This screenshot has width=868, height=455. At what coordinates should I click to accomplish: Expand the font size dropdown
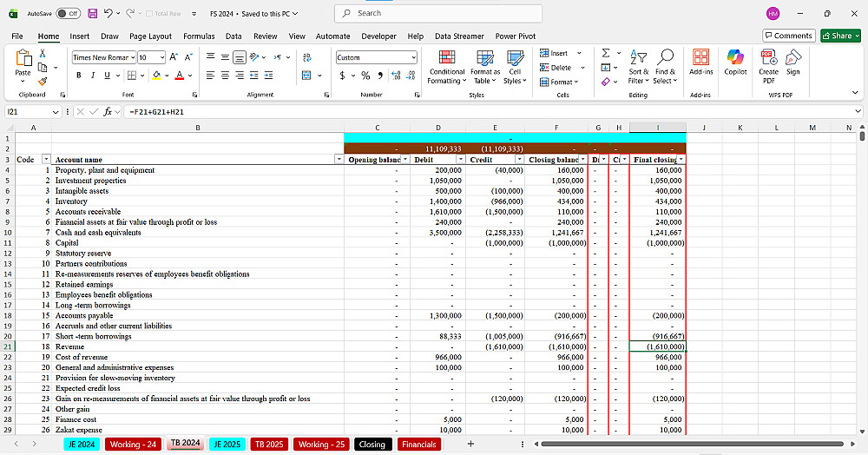(x=162, y=57)
